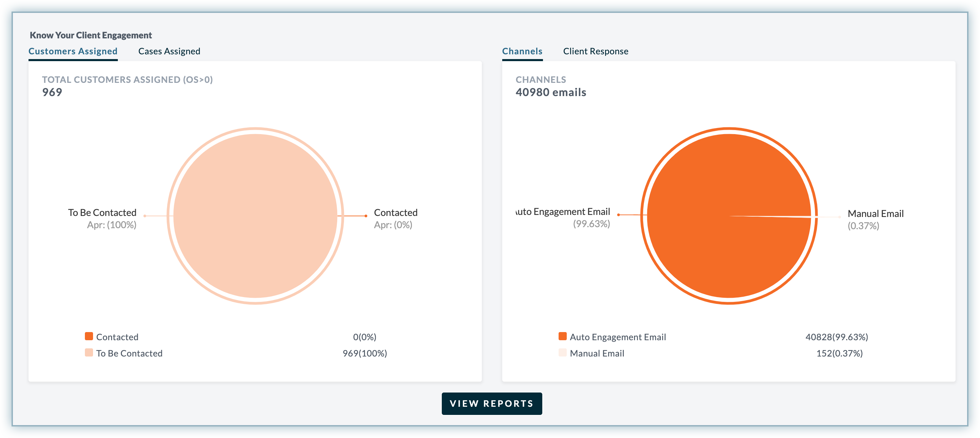The height and width of the screenshot is (438, 980).
Task: Click Auto Engagement Email legend swatch
Action: pos(562,336)
